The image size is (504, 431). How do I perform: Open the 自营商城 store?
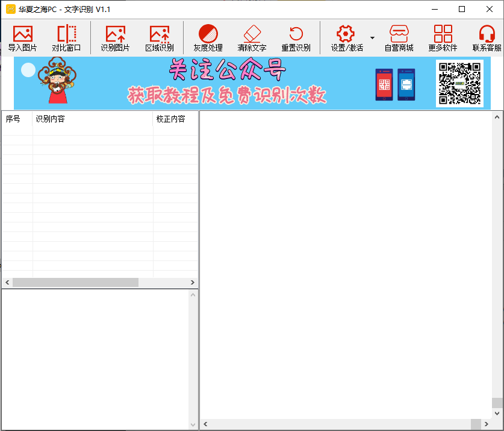pos(399,34)
